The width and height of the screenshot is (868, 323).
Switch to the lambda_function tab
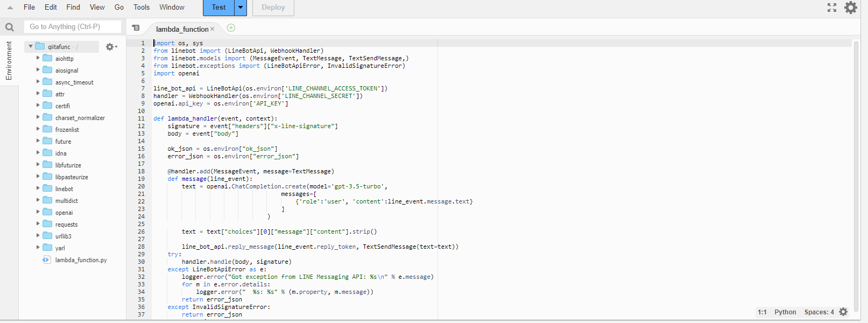[182, 29]
